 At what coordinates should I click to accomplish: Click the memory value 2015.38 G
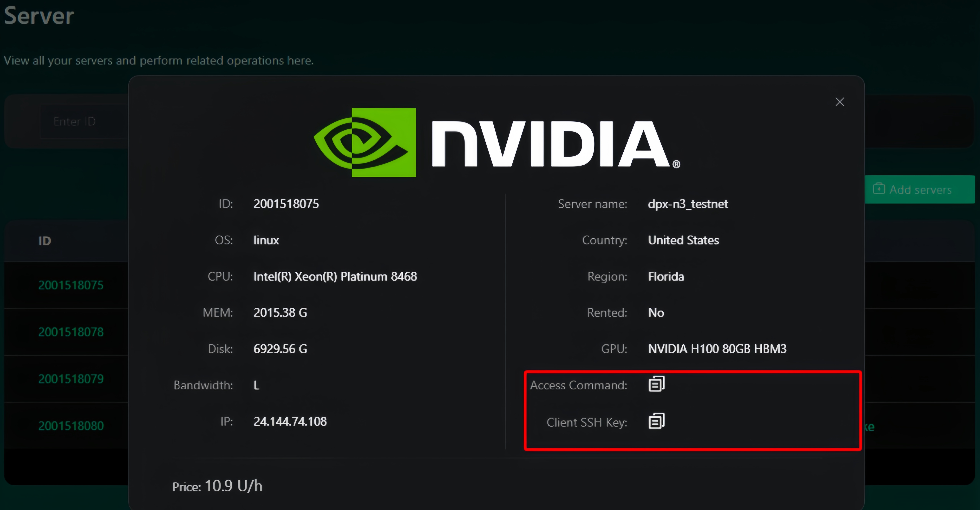pyautogui.click(x=280, y=312)
